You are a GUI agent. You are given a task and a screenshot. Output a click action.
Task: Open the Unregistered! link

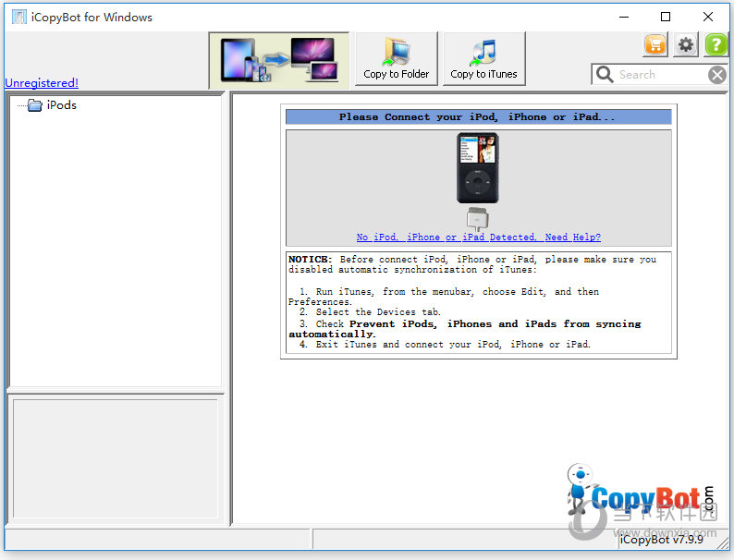click(x=42, y=83)
